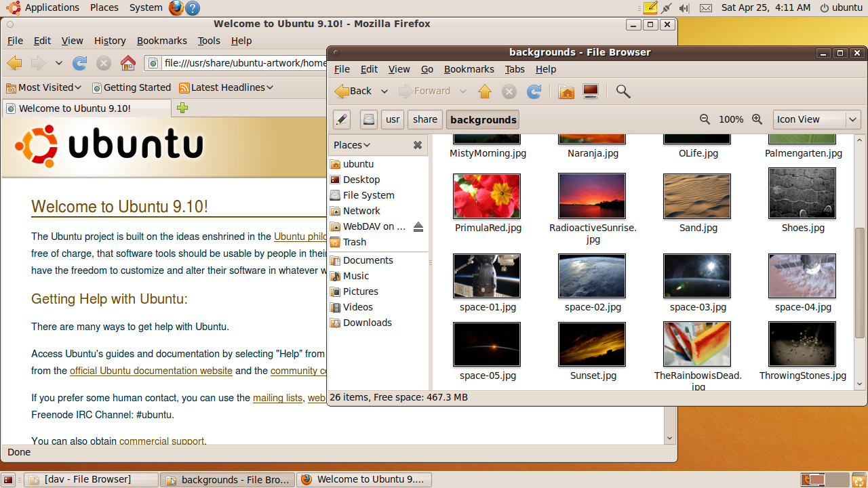
Task: Follow the commercial support link
Action: pos(161,441)
